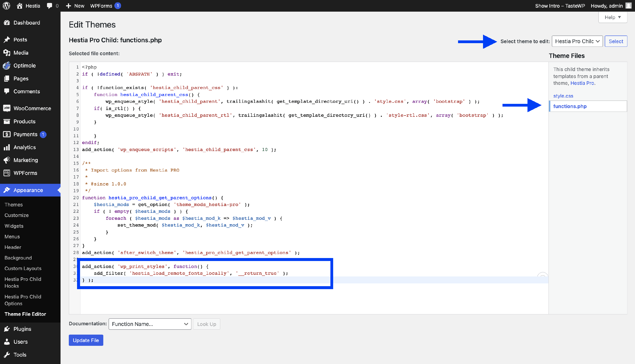Click the Update File button
The width and height of the screenshot is (635, 364).
coord(86,340)
